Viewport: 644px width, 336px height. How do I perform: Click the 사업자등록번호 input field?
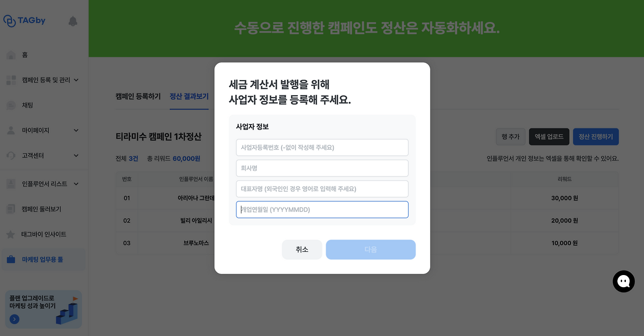(322, 147)
